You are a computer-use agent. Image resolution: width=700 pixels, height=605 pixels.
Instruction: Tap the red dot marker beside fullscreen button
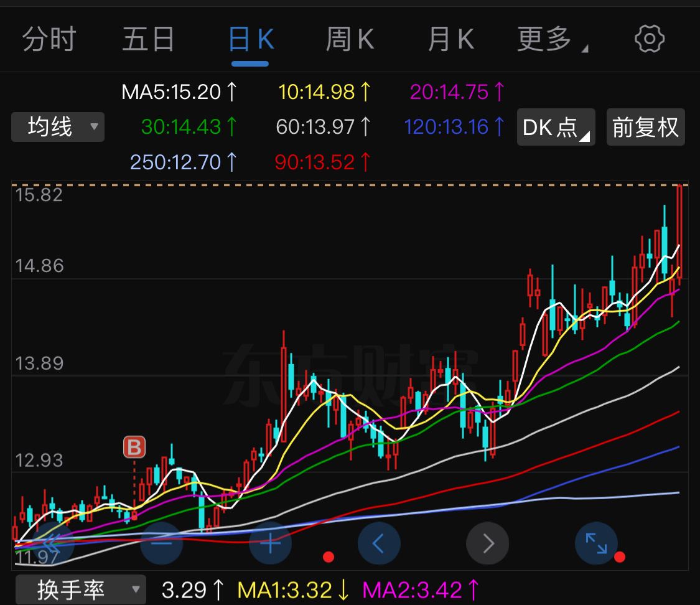(x=620, y=557)
